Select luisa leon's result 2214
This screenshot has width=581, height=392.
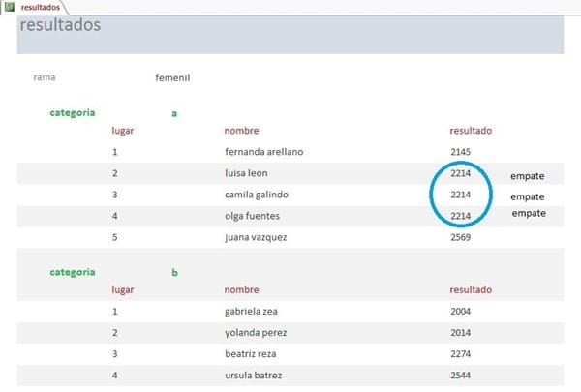pyautogui.click(x=461, y=173)
